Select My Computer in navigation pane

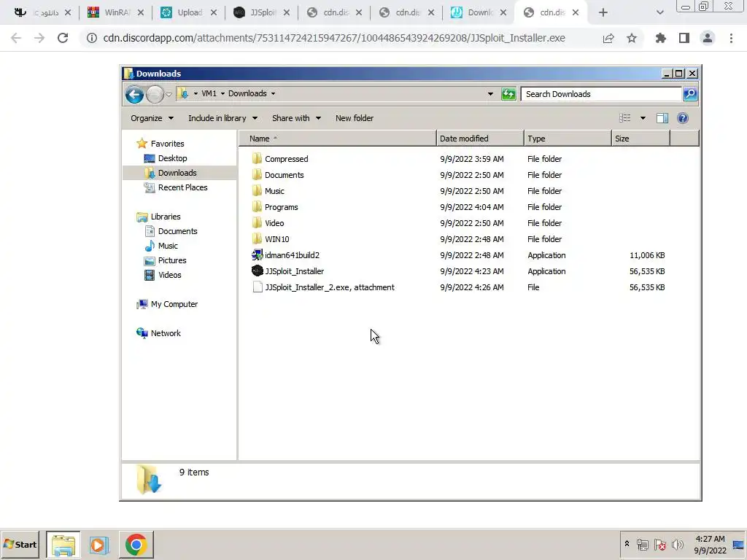pos(174,304)
